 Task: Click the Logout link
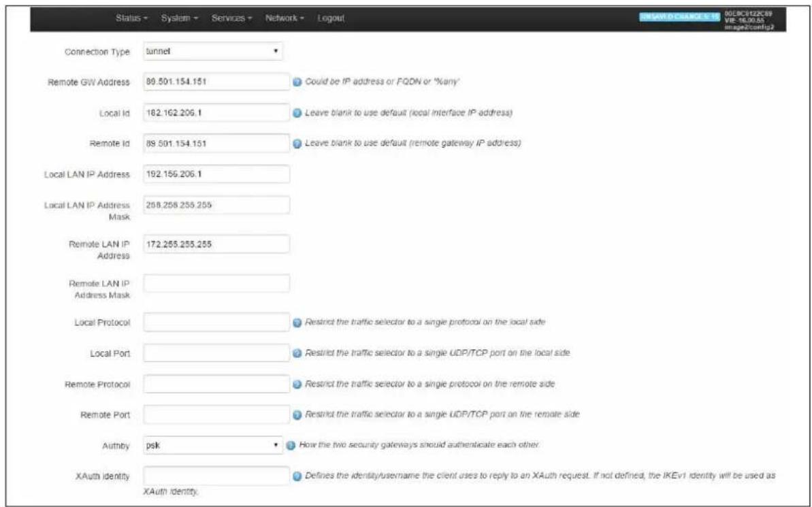(330, 18)
